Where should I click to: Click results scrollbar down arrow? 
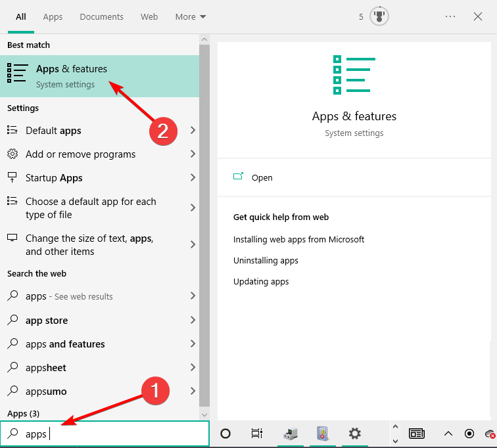coord(204,414)
